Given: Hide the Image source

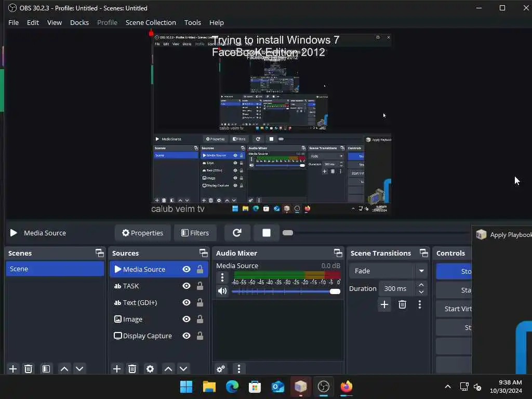Looking at the screenshot, I should (x=187, y=319).
